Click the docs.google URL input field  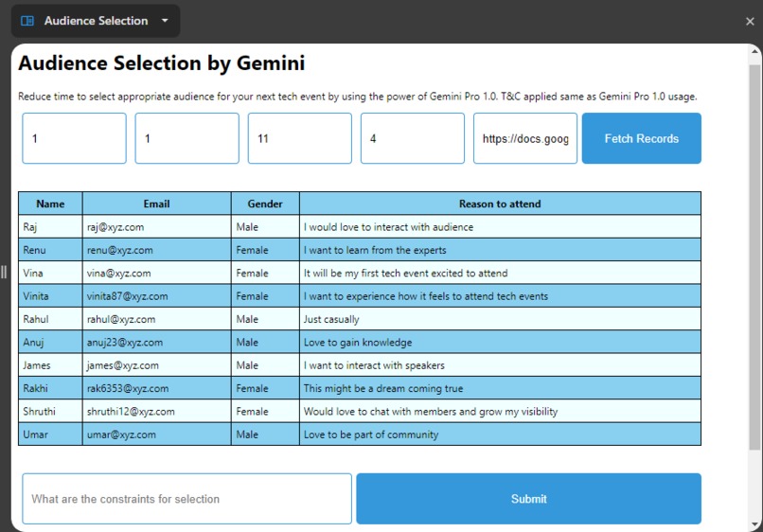tap(525, 139)
